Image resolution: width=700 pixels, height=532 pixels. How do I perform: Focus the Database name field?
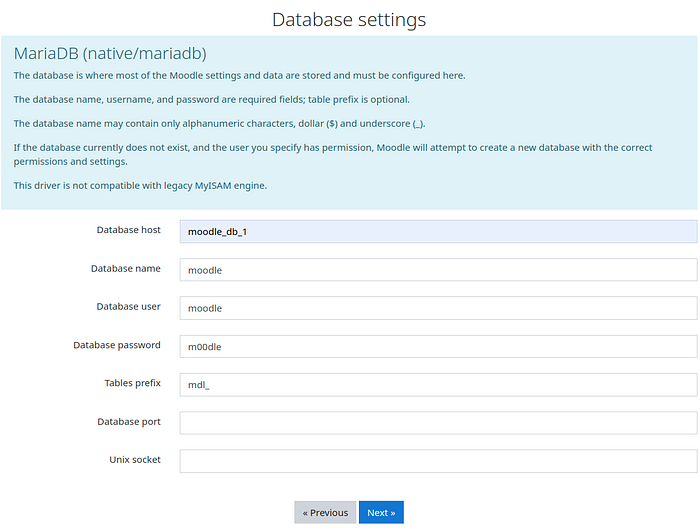click(x=438, y=270)
